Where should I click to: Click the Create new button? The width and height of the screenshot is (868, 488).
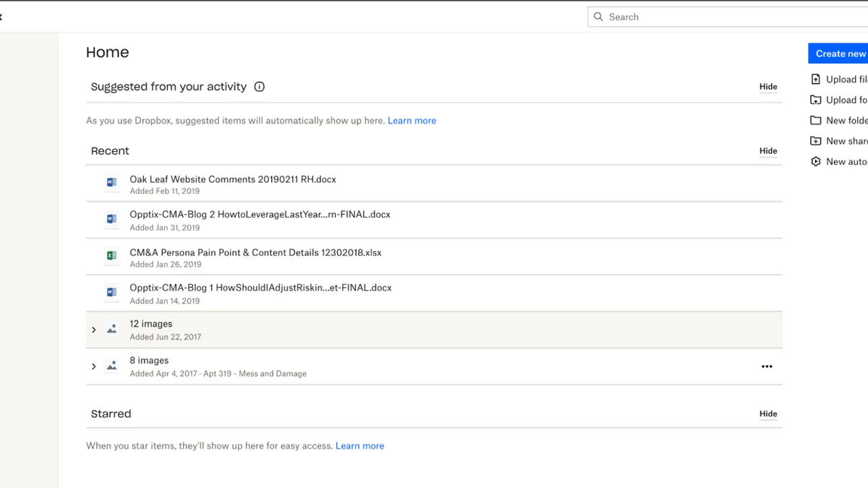click(x=838, y=53)
